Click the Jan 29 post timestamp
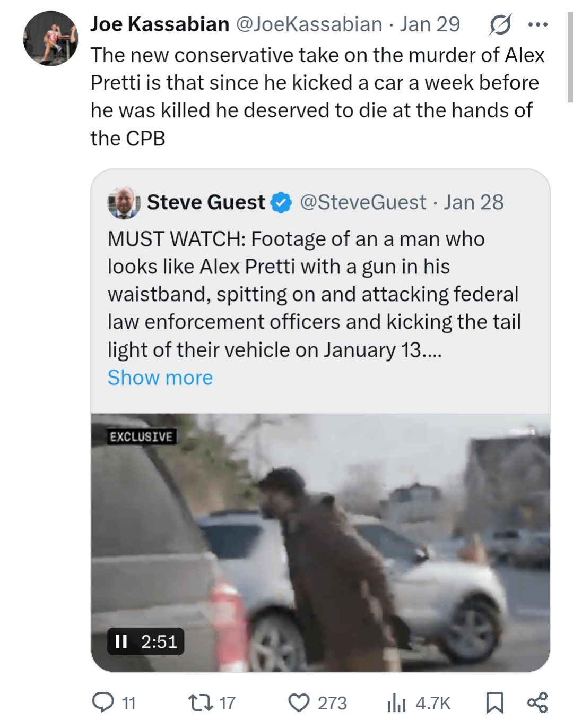The image size is (573, 728). click(x=430, y=24)
